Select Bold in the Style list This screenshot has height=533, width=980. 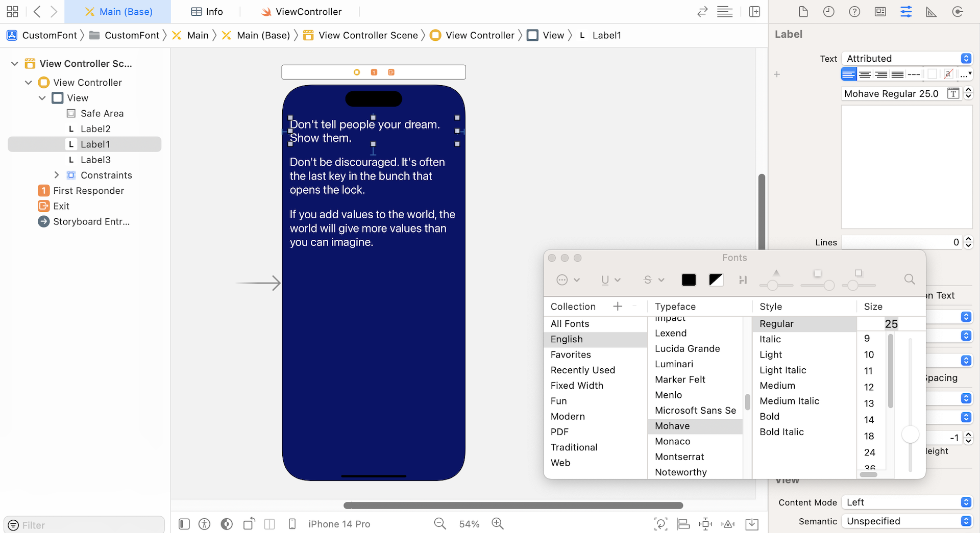(x=769, y=416)
